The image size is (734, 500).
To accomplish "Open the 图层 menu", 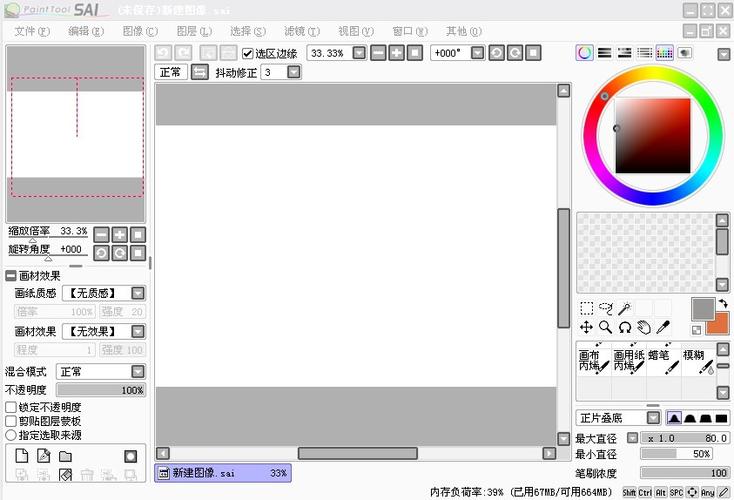I will [x=194, y=31].
